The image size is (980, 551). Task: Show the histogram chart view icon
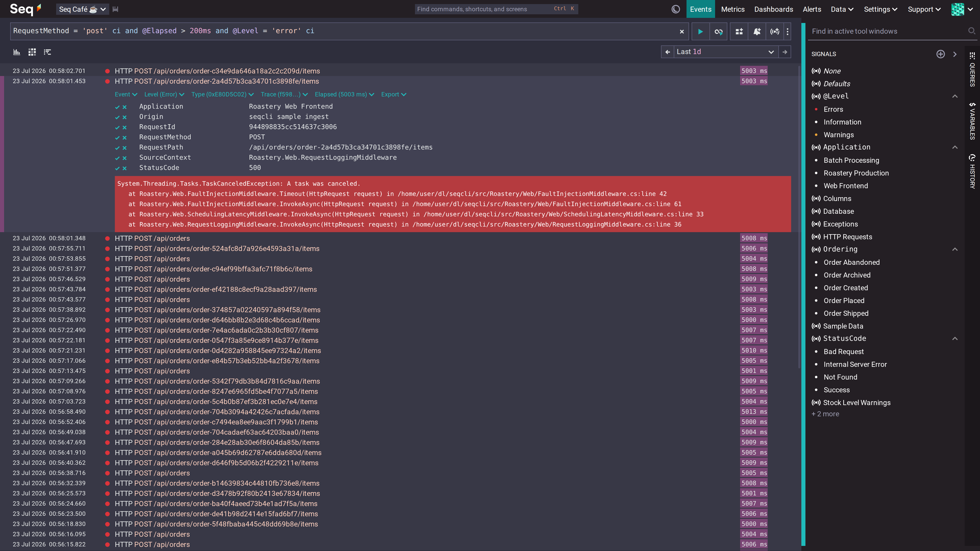coord(17,52)
